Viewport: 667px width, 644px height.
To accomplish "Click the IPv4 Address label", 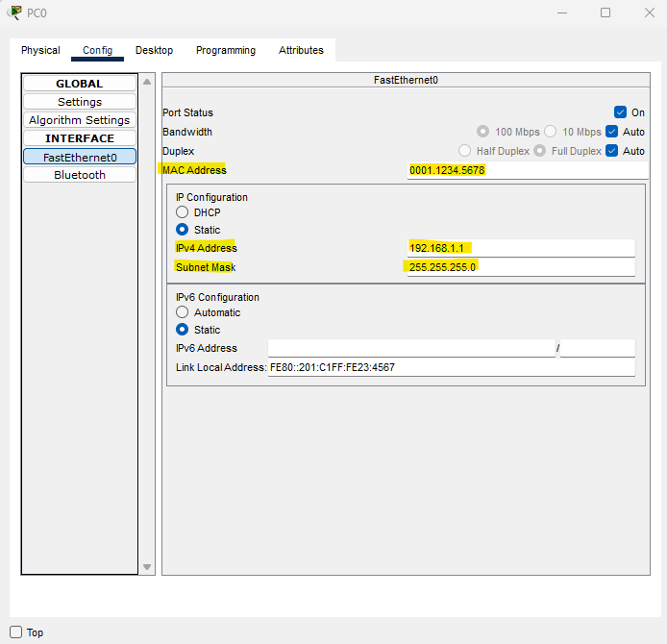I will point(207,248).
